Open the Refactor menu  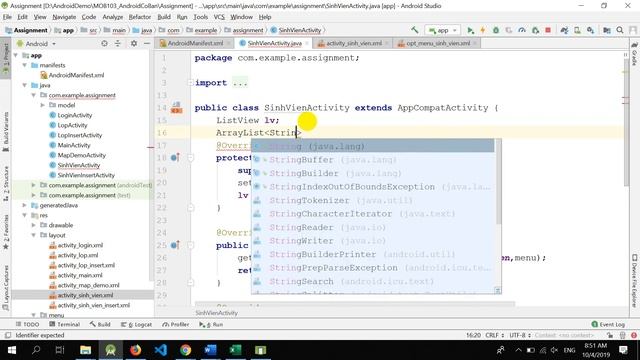coord(140,17)
